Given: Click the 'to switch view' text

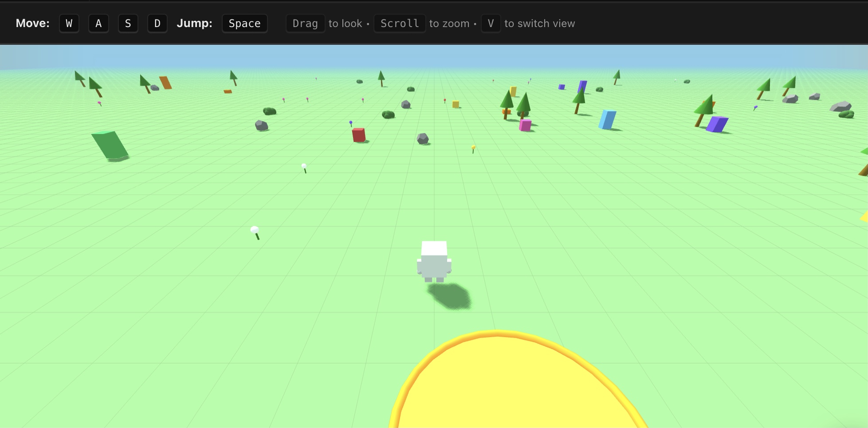Looking at the screenshot, I should tap(539, 24).
